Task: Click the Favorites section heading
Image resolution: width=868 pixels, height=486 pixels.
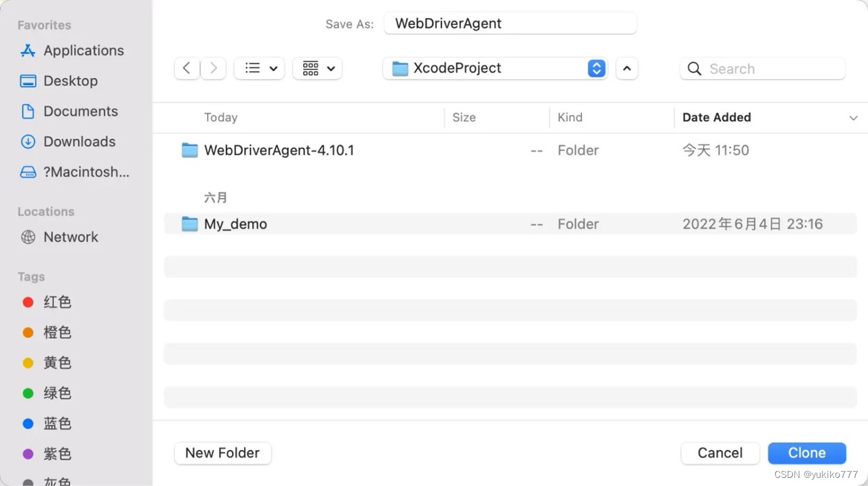Action: coord(44,25)
